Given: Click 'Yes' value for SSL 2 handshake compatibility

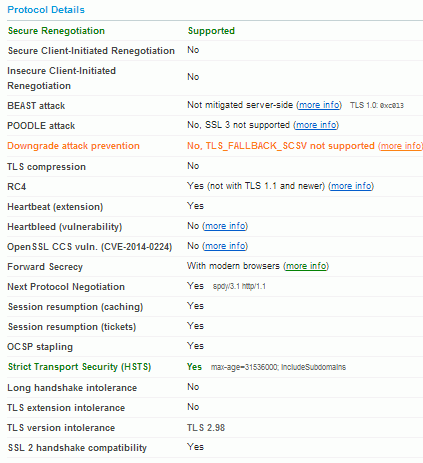Looking at the screenshot, I should pyautogui.click(x=195, y=447).
